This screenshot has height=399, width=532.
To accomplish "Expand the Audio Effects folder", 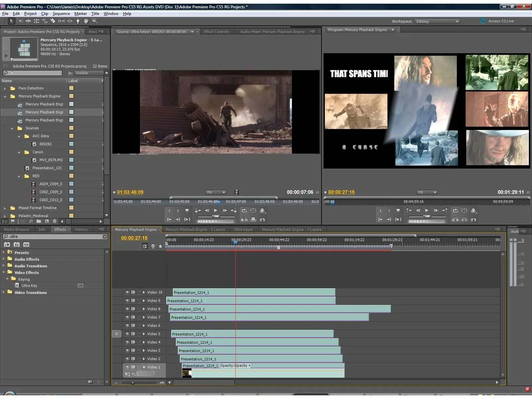I will click(x=4, y=259).
